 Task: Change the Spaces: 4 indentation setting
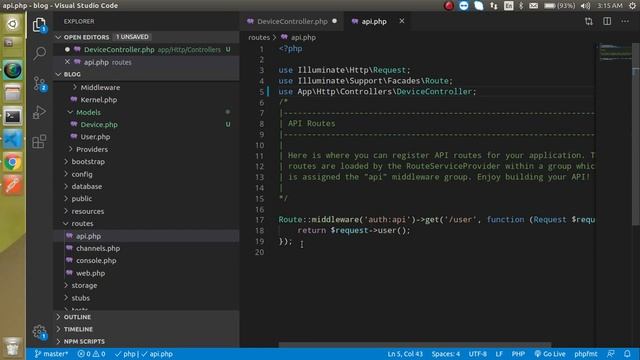point(446,354)
